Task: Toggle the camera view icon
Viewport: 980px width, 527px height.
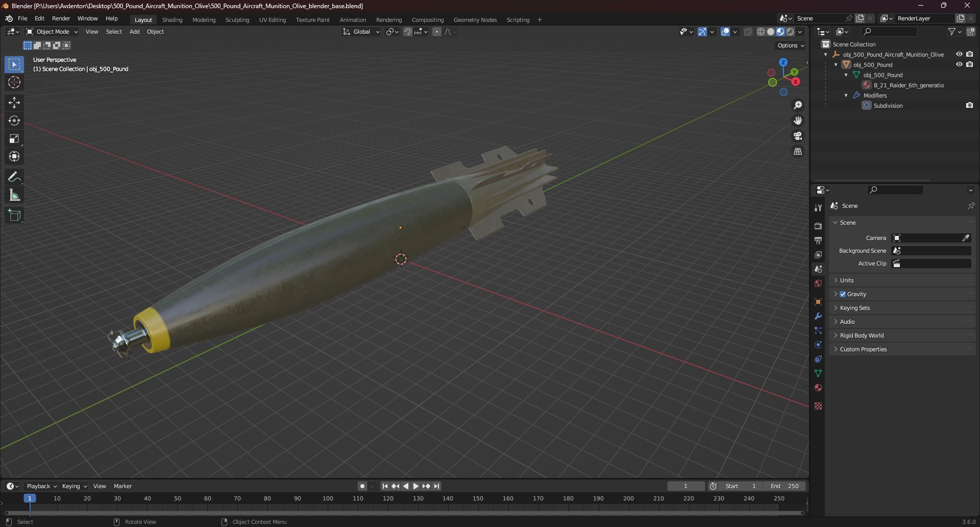Action: tap(798, 136)
